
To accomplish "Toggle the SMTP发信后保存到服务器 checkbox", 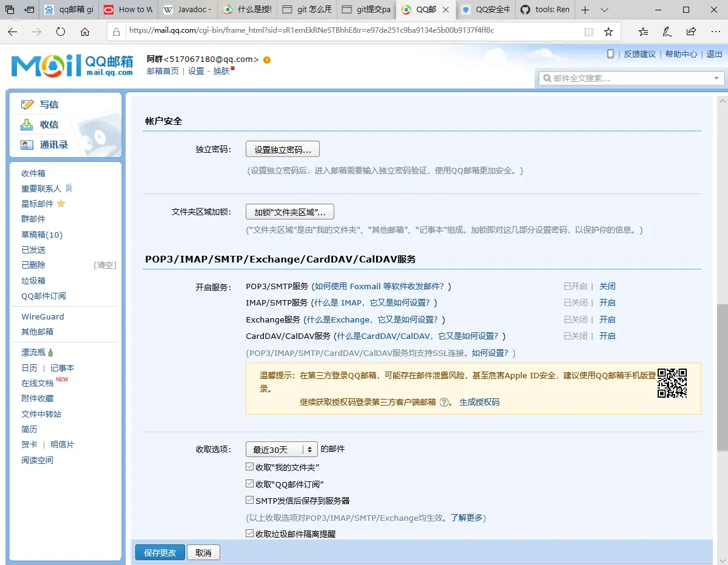I will click(x=249, y=500).
